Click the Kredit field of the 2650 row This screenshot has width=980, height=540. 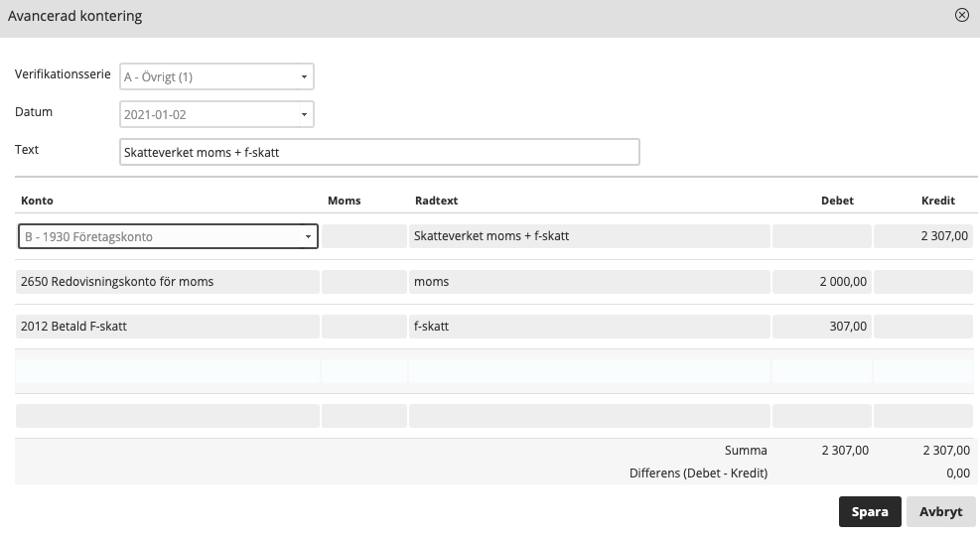click(923, 282)
